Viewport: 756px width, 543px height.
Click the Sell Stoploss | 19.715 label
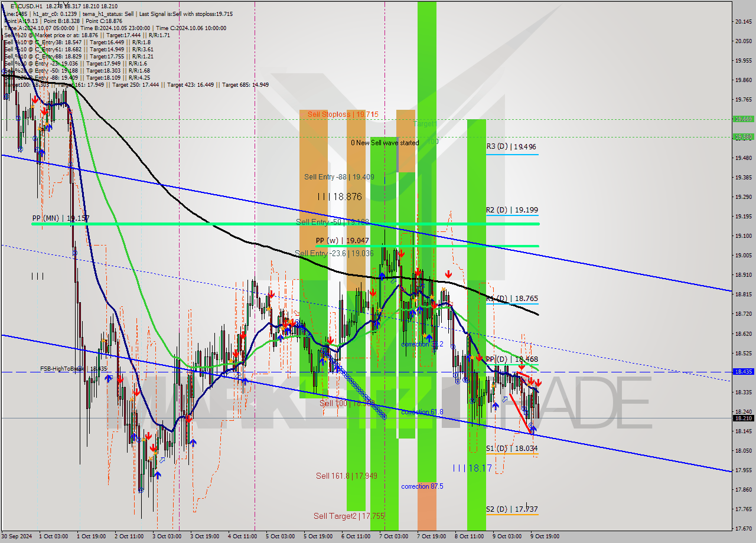[x=343, y=114]
